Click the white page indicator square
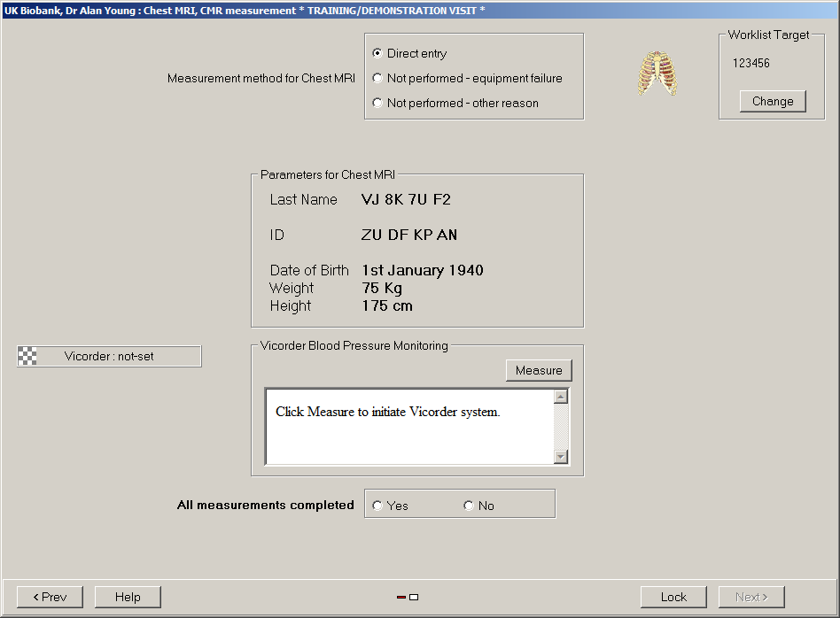 414,598
